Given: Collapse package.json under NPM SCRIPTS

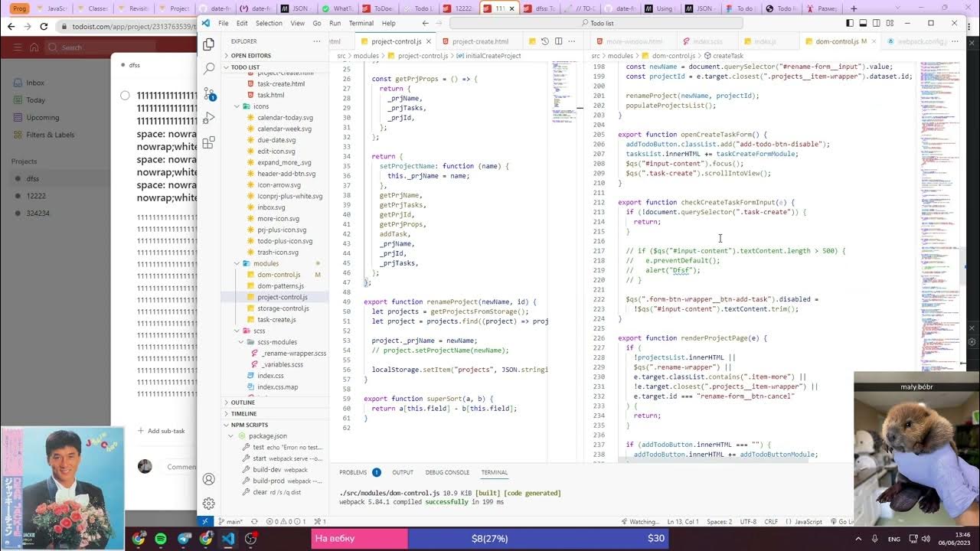Looking at the screenshot, I should click(267, 435).
